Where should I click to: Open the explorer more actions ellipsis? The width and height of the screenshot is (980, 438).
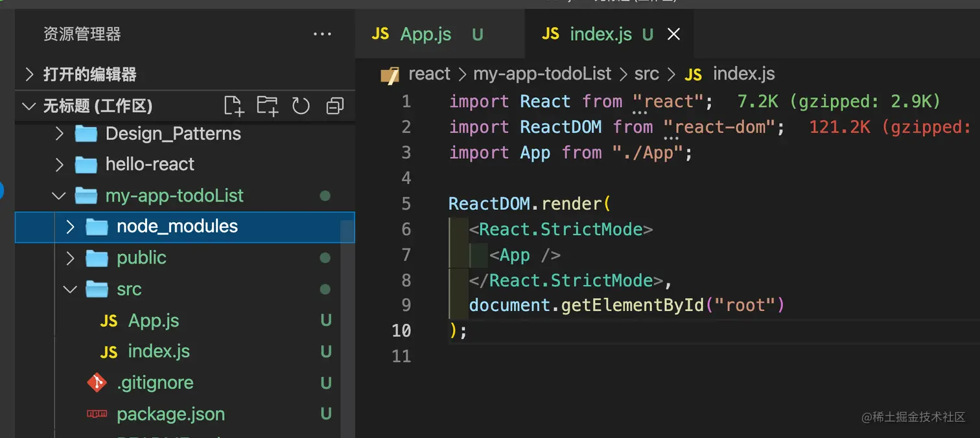coord(322,34)
